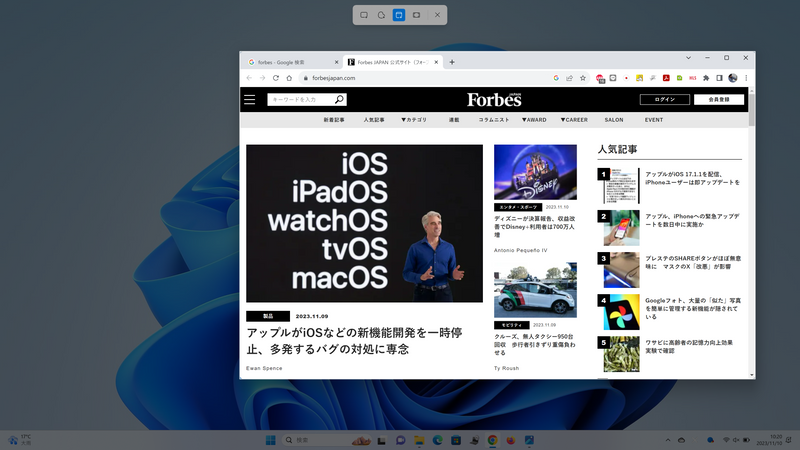Select rectangular snip mode

(x=364, y=15)
